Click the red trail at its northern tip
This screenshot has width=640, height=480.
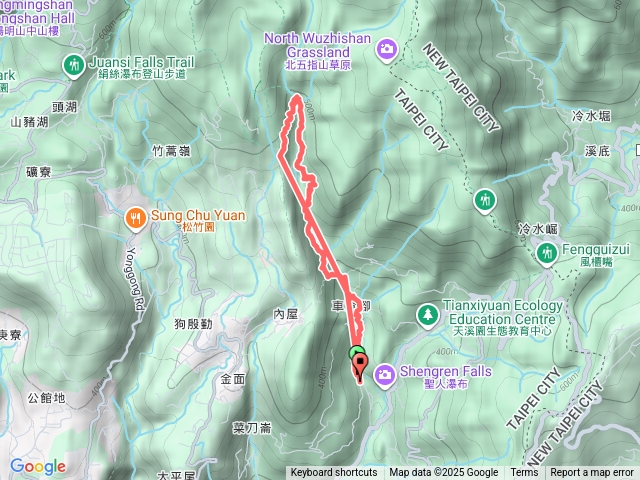coord(297,97)
